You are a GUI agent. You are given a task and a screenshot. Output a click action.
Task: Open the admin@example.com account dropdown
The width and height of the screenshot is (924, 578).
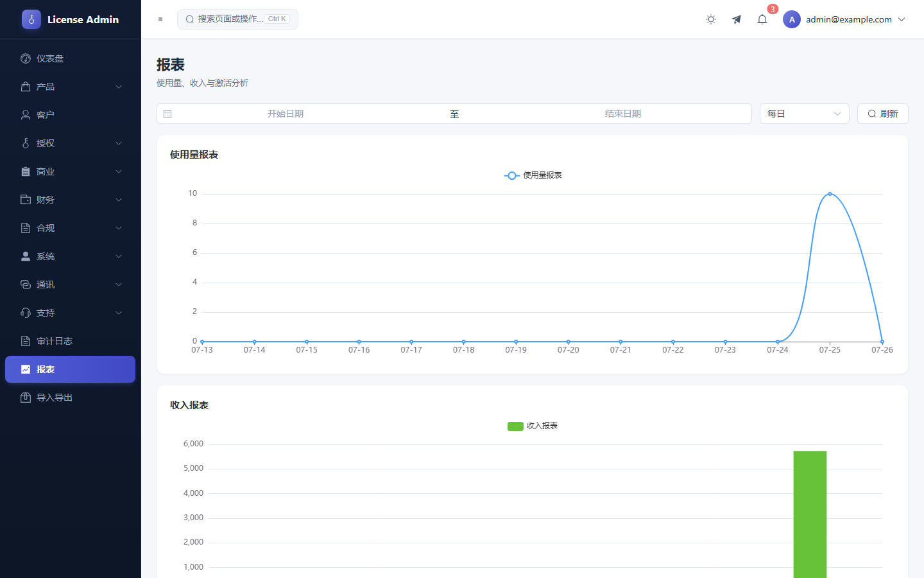tap(844, 19)
